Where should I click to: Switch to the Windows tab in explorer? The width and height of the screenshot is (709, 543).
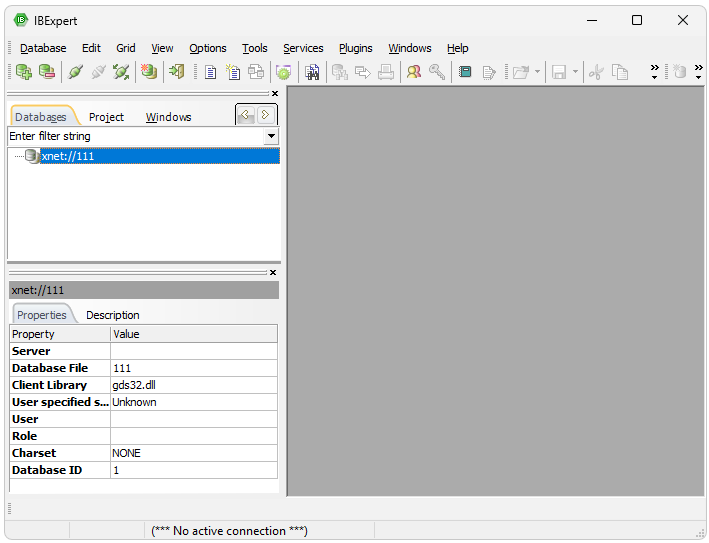168,117
